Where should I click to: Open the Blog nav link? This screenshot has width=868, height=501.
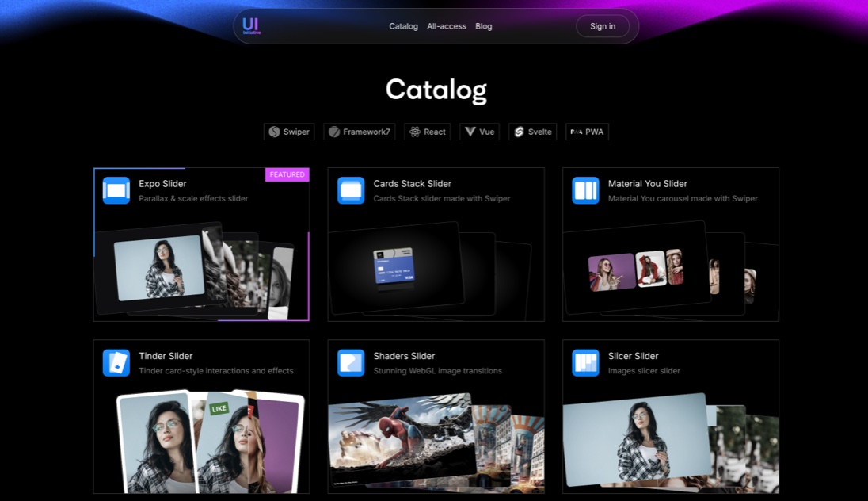[484, 26]
